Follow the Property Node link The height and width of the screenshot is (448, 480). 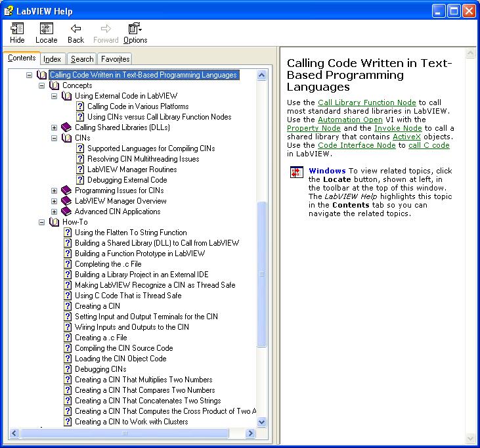click(313, 128)
